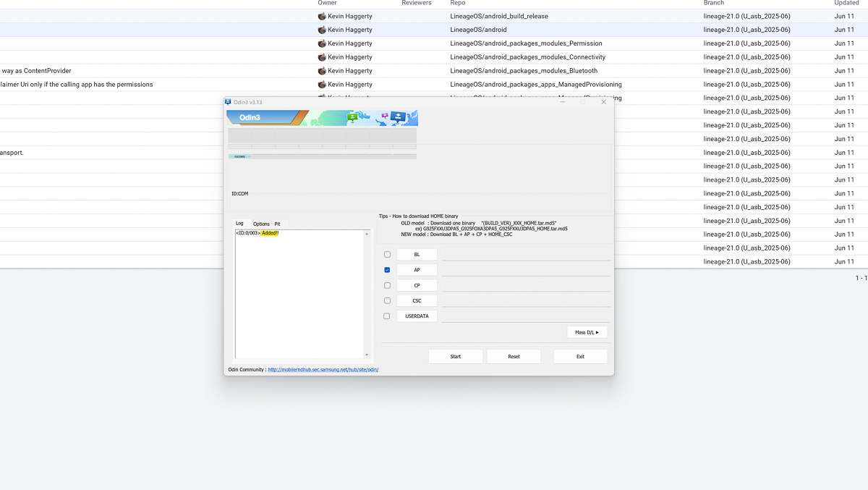868x490 pixels.
Task: Click the Odin3 app icon in title bar
Action: (x=228, y=102)
